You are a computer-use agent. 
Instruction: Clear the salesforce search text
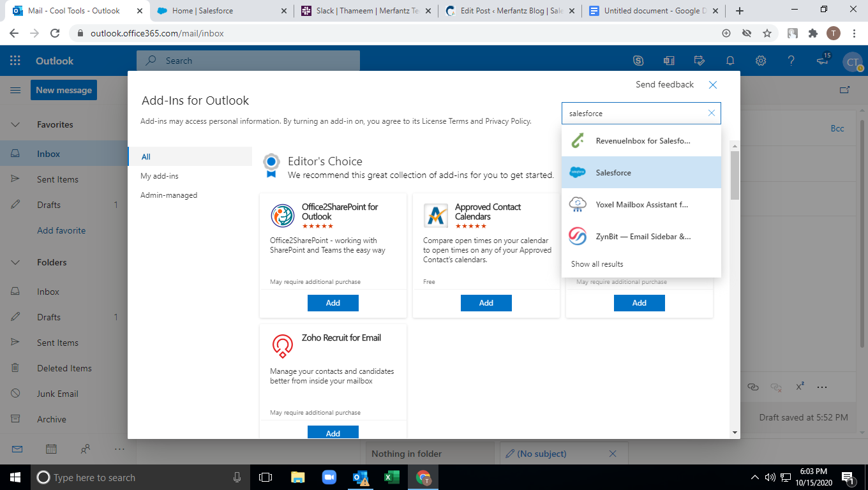pyautogui.click(x=712, y=113)
